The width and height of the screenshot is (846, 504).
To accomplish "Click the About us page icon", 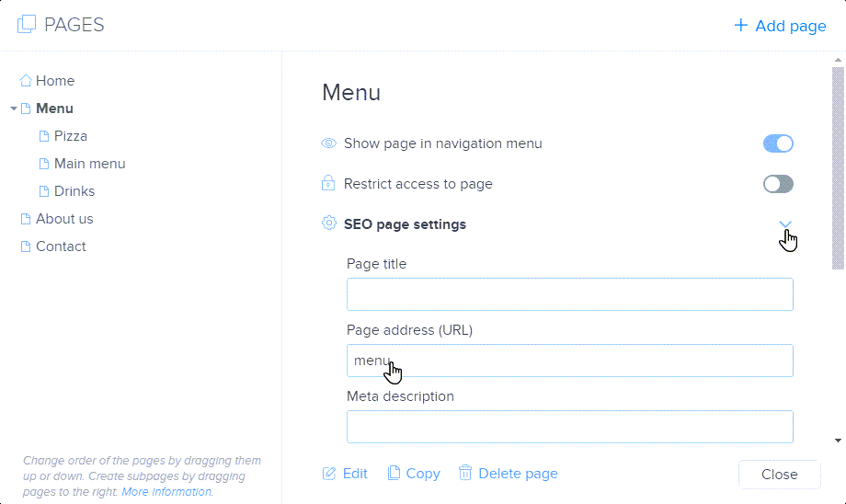I will (26, 219).
